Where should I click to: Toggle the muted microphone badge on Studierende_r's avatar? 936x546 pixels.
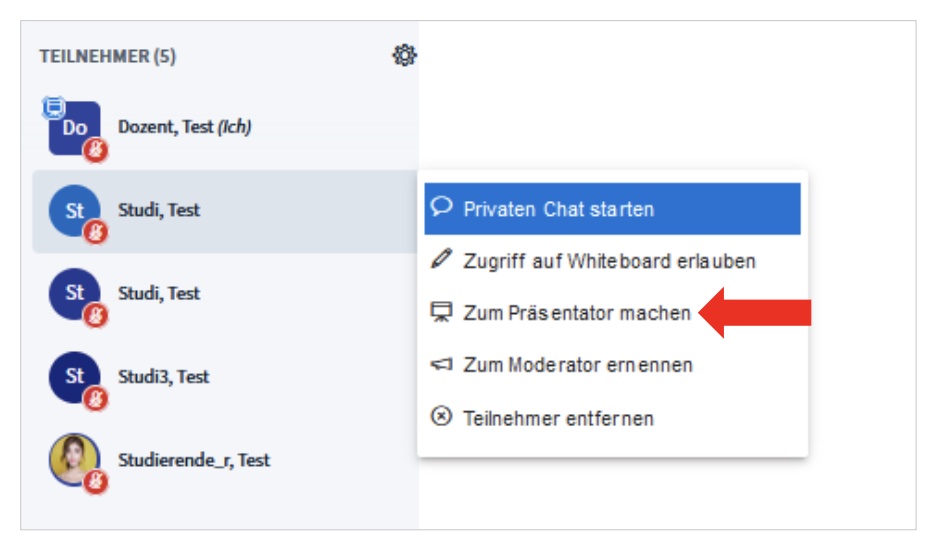point(96,482)
